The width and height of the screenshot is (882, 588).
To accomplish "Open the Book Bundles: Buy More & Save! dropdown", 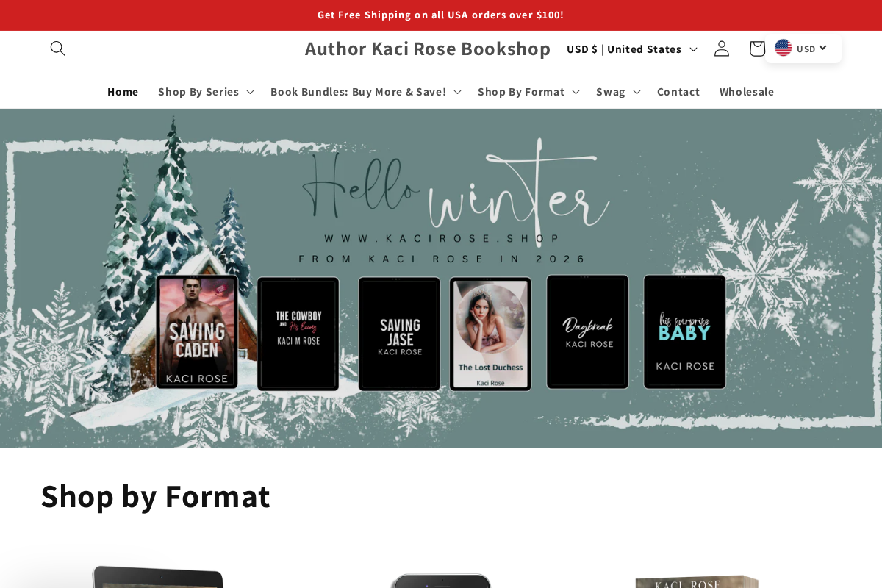I will [x=365, y=91].
